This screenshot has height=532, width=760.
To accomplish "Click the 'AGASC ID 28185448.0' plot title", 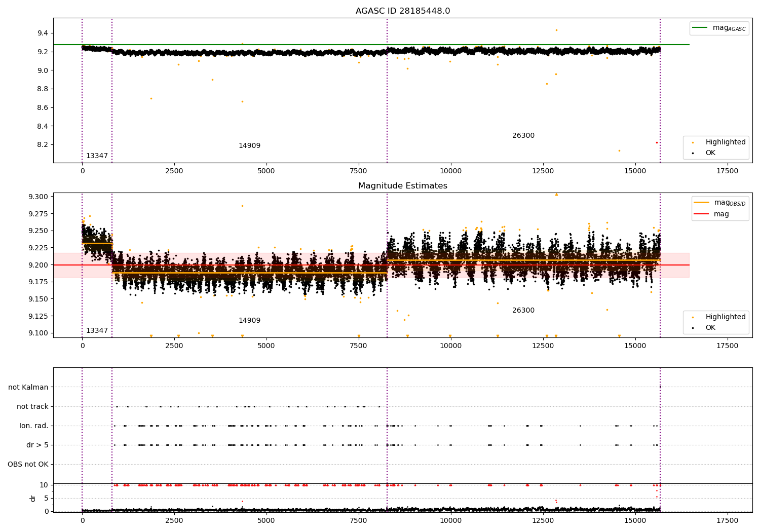I will tap(403, 11).
